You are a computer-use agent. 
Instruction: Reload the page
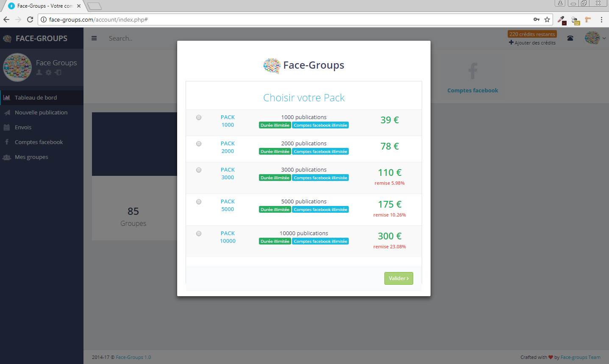point(30,19)
